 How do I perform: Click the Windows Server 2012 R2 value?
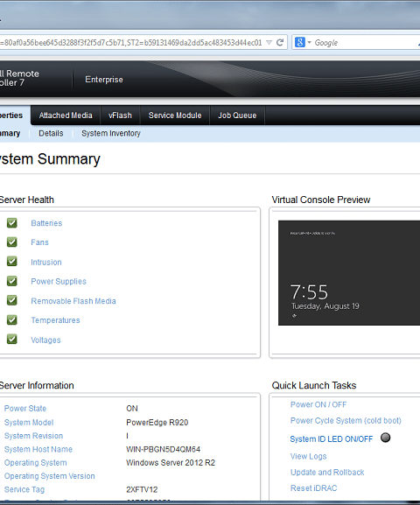click(x=171, y=463)
